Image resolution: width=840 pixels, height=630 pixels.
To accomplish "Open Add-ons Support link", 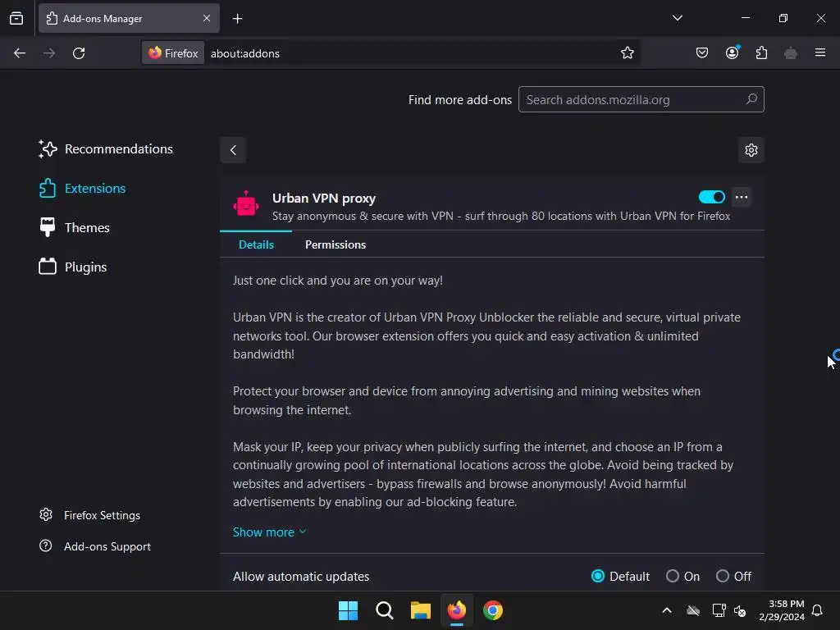I will pyautogui.click(x=95, y=546).
